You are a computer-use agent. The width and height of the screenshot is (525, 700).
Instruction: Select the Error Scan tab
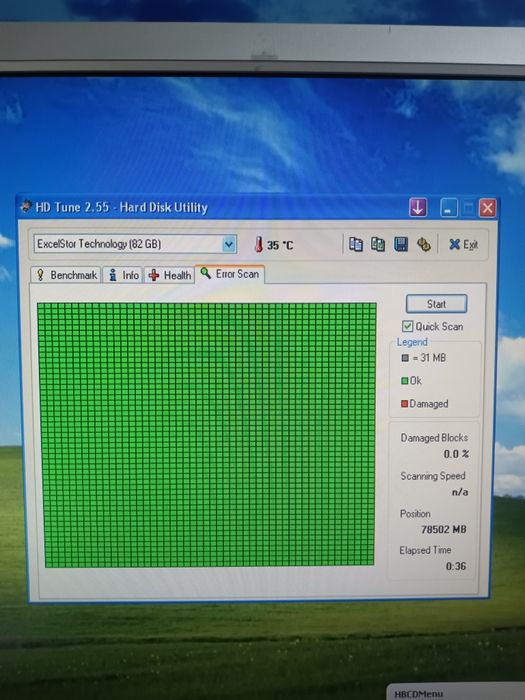[230, 274]
